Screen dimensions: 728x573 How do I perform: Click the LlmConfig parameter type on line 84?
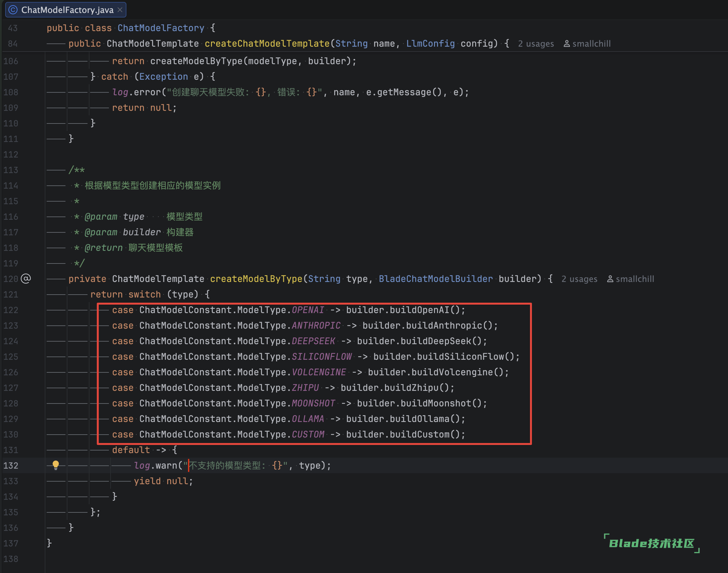430,44
